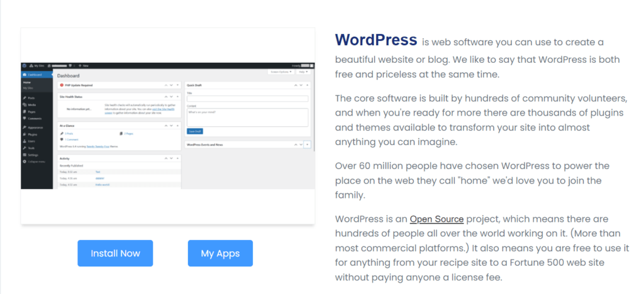Viewport: 644px width, 294px height.
Task: Expand the Help dropdown in the preview
Action: coord(303,72)
